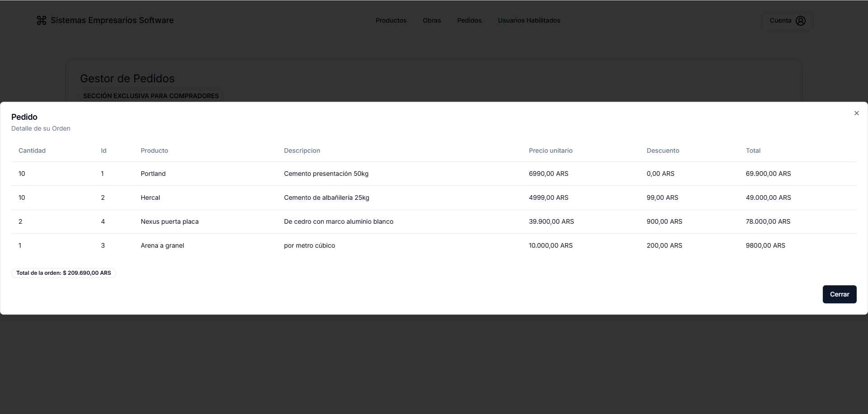Open Usuarios Habilitados page
Viewport: 868px width, 414px height.
point(528,21)
